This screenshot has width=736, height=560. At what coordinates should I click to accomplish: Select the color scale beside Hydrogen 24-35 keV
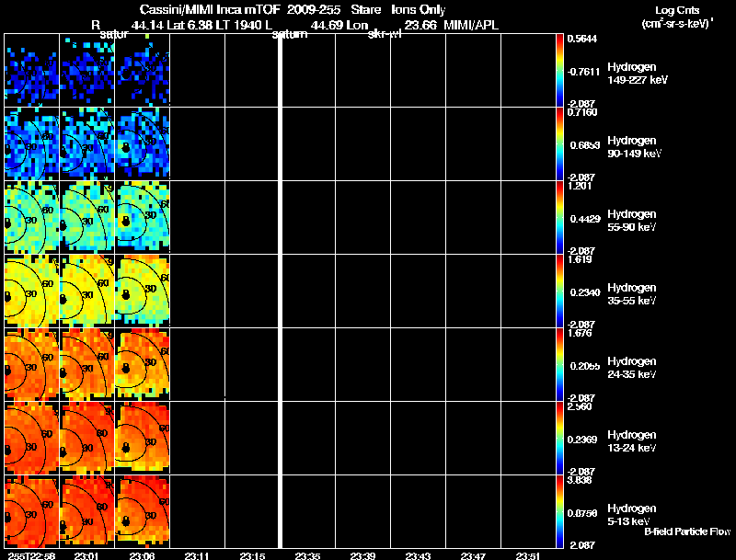point(560,364)
